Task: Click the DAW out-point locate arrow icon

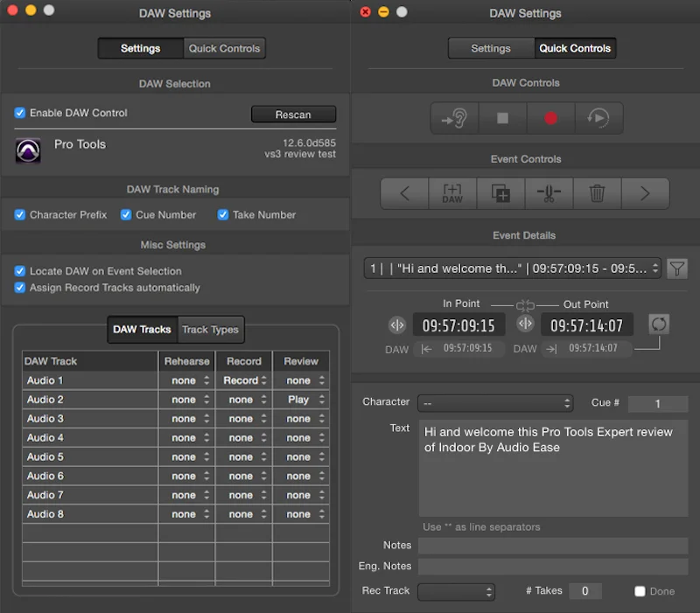Action: coord(552,349)
